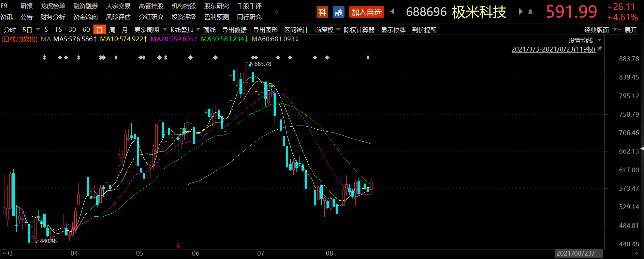Open the 更多周期 dropdown
The image size is (644, 259).
[x=150, y=30]
